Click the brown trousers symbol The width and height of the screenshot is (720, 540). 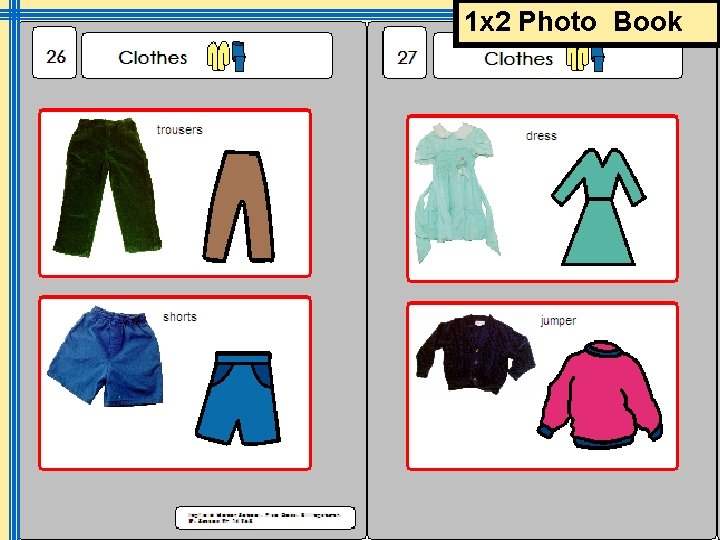click(x=239, y=207)
